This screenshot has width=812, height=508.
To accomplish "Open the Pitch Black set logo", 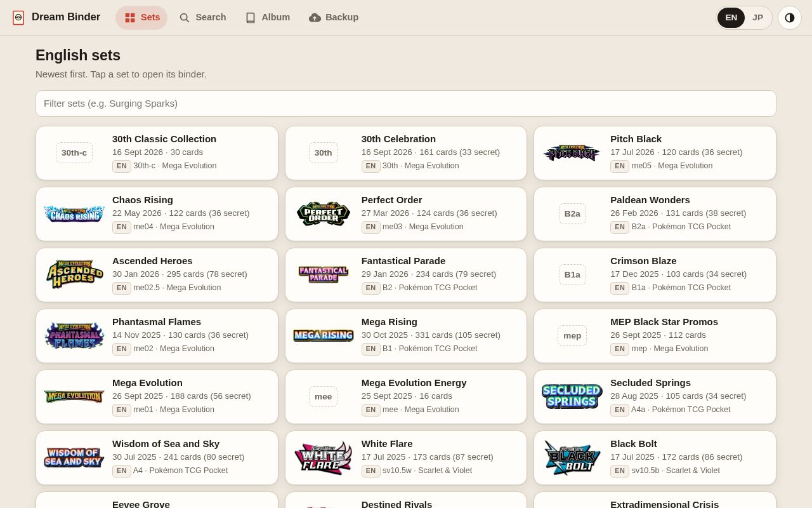I will click(x=572, y=153).
